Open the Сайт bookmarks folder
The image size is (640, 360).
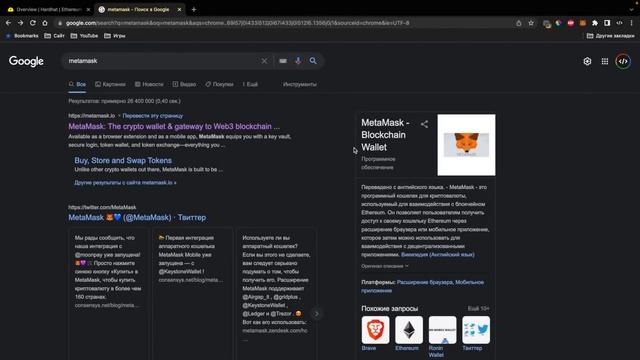point(54,36)
